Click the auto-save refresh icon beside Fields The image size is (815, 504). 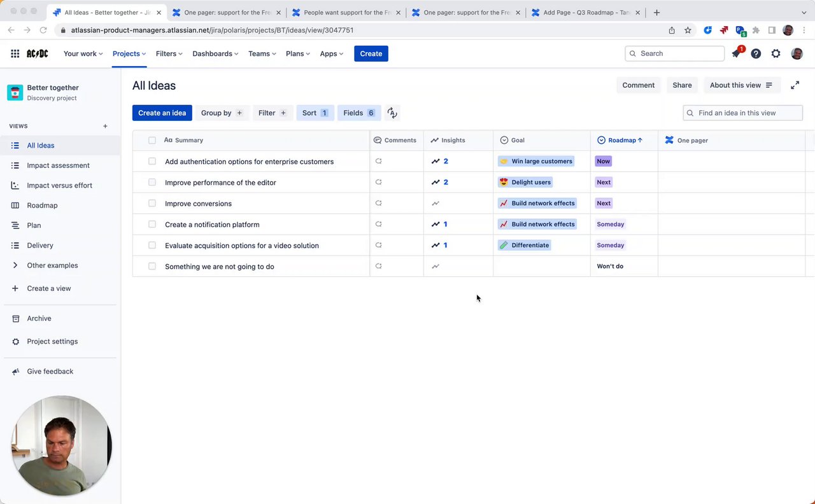[392, 113]
